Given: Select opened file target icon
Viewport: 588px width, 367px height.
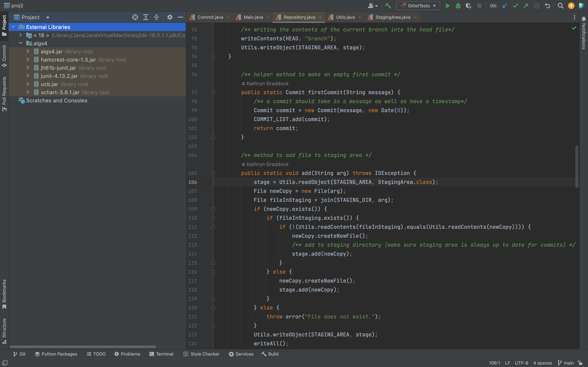Looking at the screenshot, I should [x=135, y=17].
